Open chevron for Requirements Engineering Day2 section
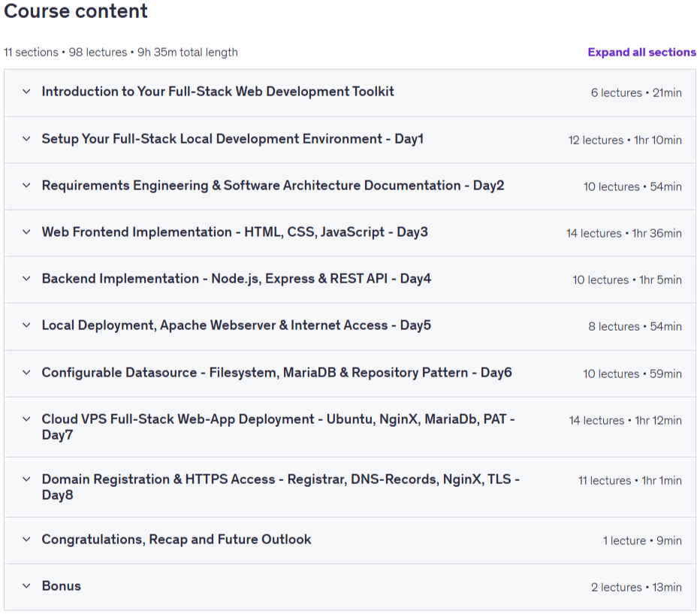Viewport: 700px width, 614px height. click(26, 186)
